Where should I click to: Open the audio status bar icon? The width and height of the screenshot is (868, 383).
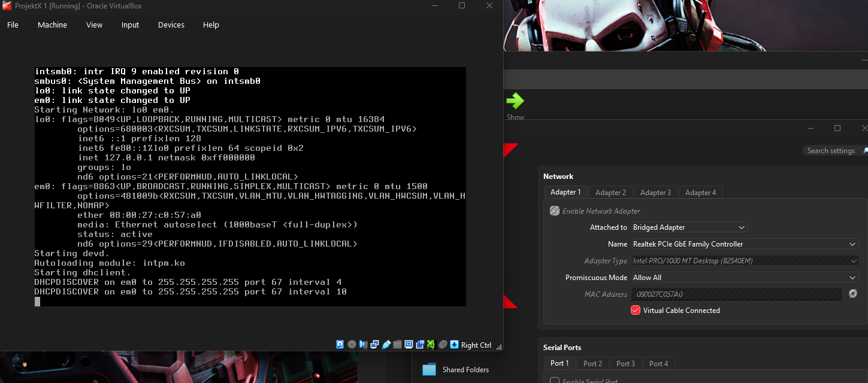pyautogui.click(x=363, y=344)
